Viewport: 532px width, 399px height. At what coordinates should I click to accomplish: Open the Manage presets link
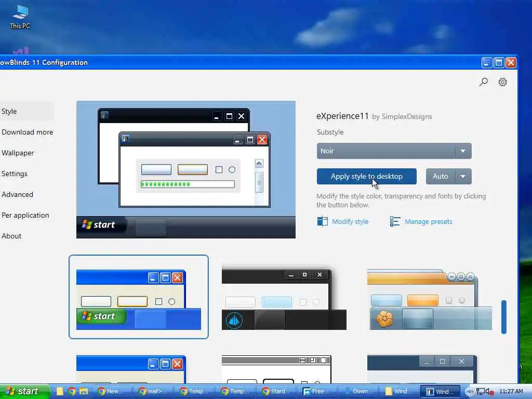[x=428, y=221]
